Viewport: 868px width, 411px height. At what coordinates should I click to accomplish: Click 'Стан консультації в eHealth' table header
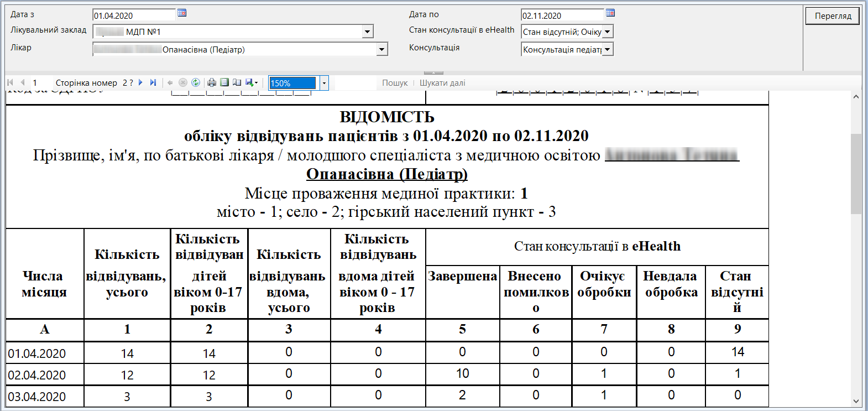(x=597, y=246)
